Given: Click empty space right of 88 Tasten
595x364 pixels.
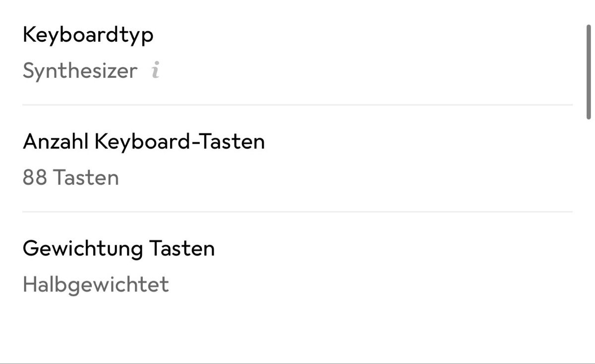Looking at the screenshot, I should click(x=347, y=177).
